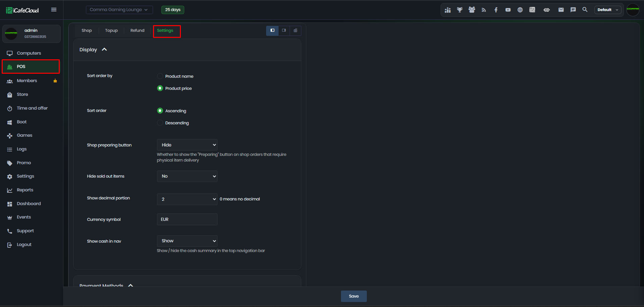The height and width of the screenshot is (307, 644).
Task: Collapse the Display section chevron
Action: pos(104,49)
